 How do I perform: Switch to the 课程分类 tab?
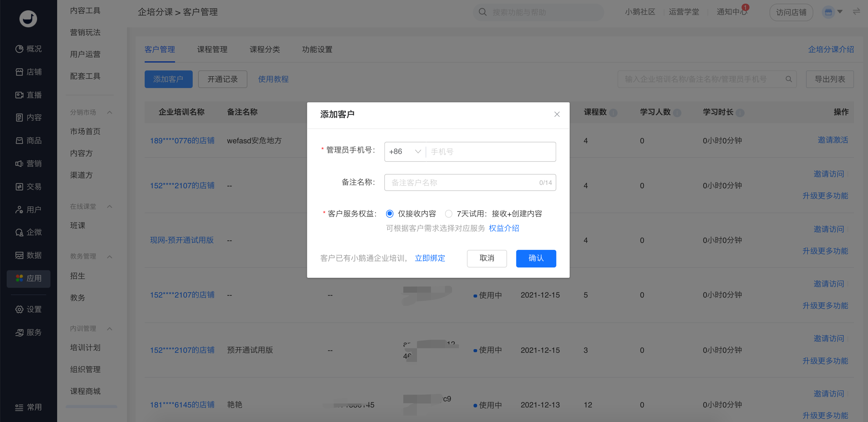(x=264, y=49)
